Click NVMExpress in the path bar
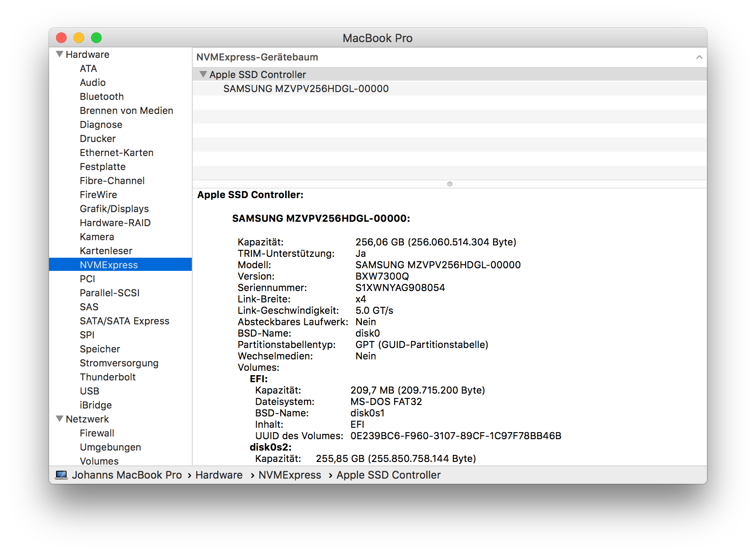The image size is (756, 554). (290, 475)
